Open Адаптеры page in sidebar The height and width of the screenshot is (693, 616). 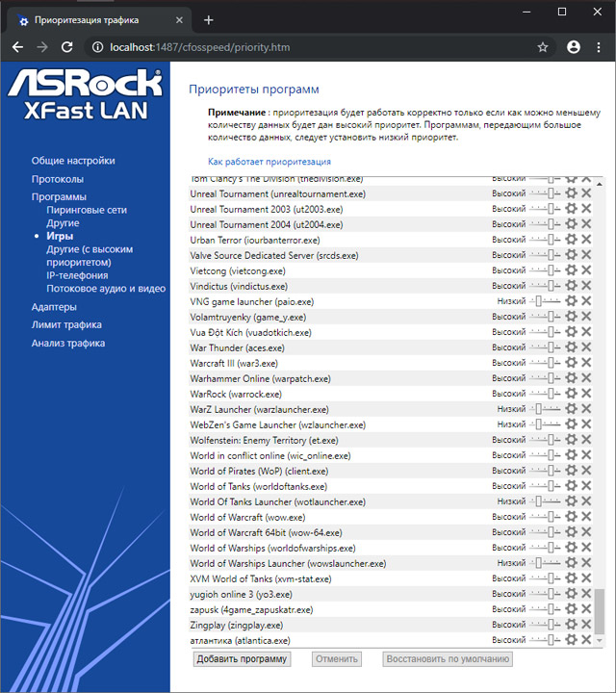pos(54,307)
